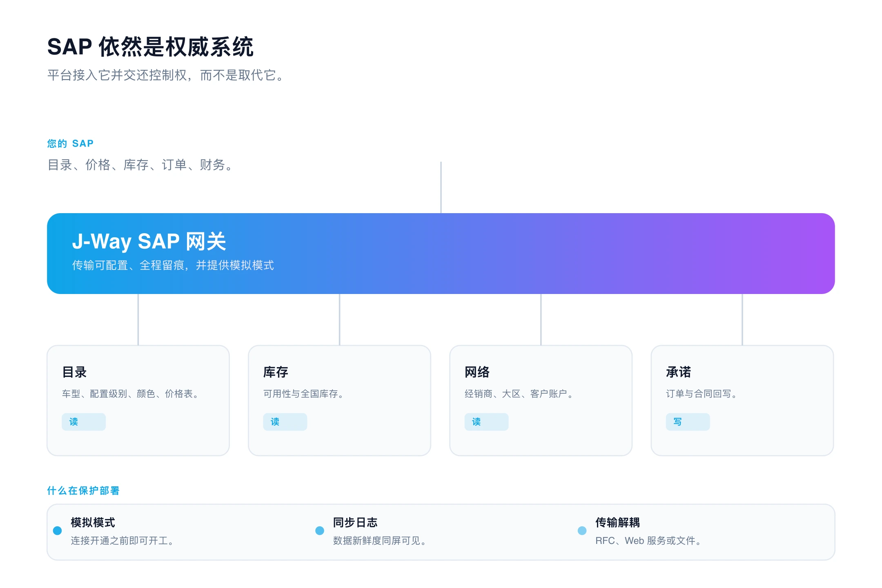Image resolution: width=882 pixels, height=588 pixels.
Task: Open the 目录 card heading
Action: 74,372
